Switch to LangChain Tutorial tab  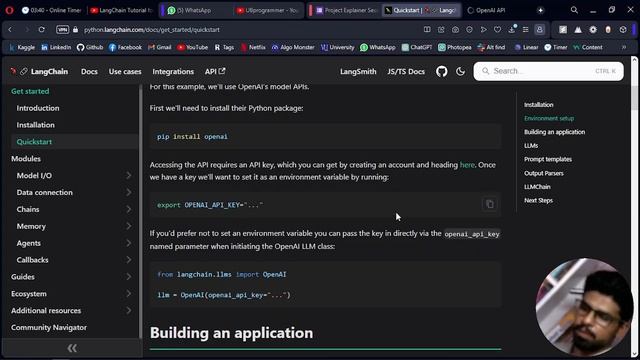click(x=122, y=10)
